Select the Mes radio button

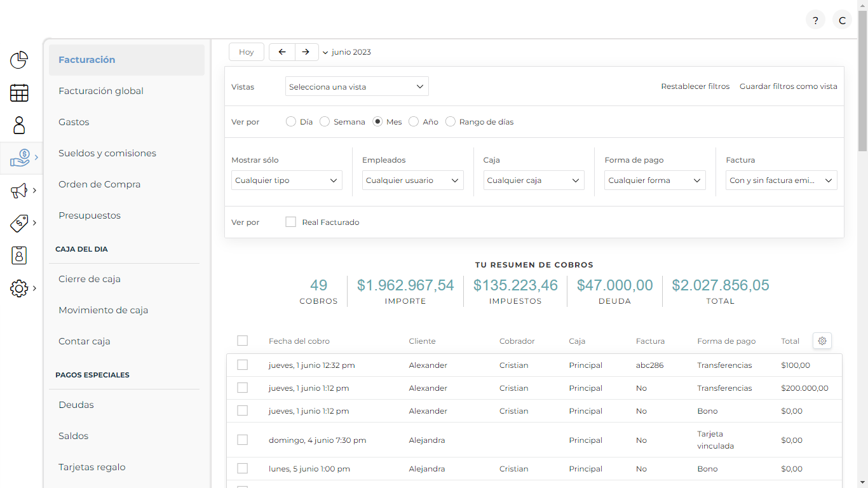377,121
